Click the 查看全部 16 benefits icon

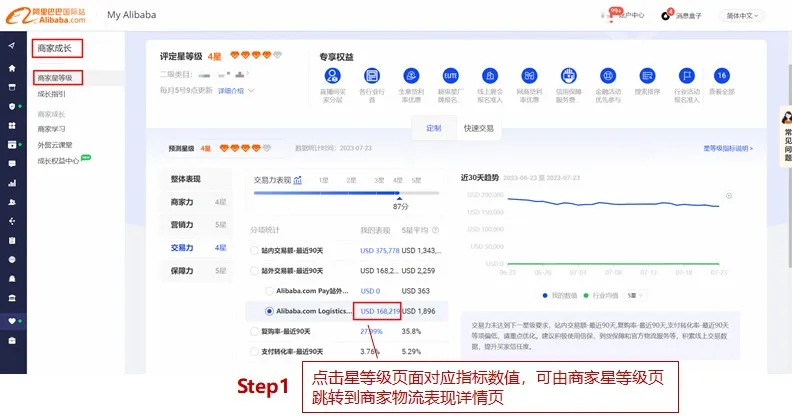point(721,76)
